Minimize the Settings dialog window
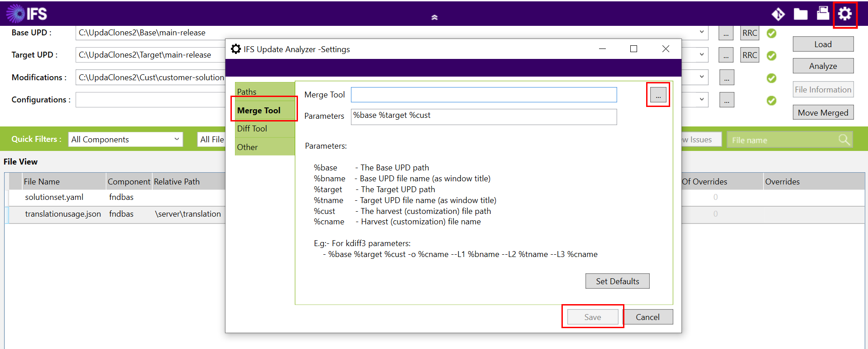The image size is (868, 349). (602, 49)
